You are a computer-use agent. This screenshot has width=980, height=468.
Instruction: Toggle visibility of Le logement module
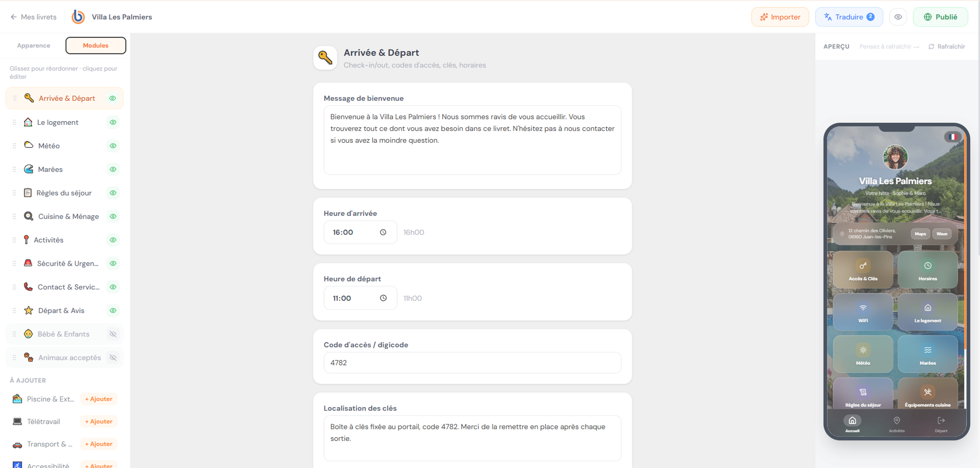click(x=113, y=122)
